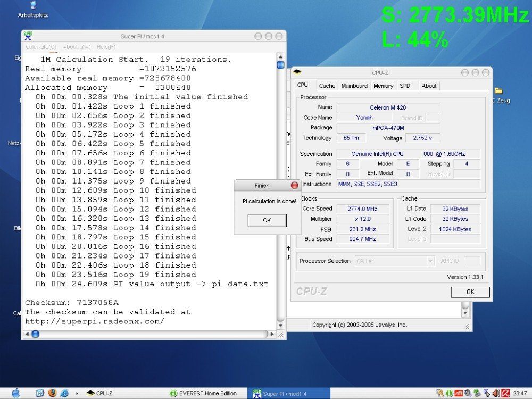Switch to the SPD tab in CPU-Z
The height and width of the screenshot is (399, 532).
point(405,86)
